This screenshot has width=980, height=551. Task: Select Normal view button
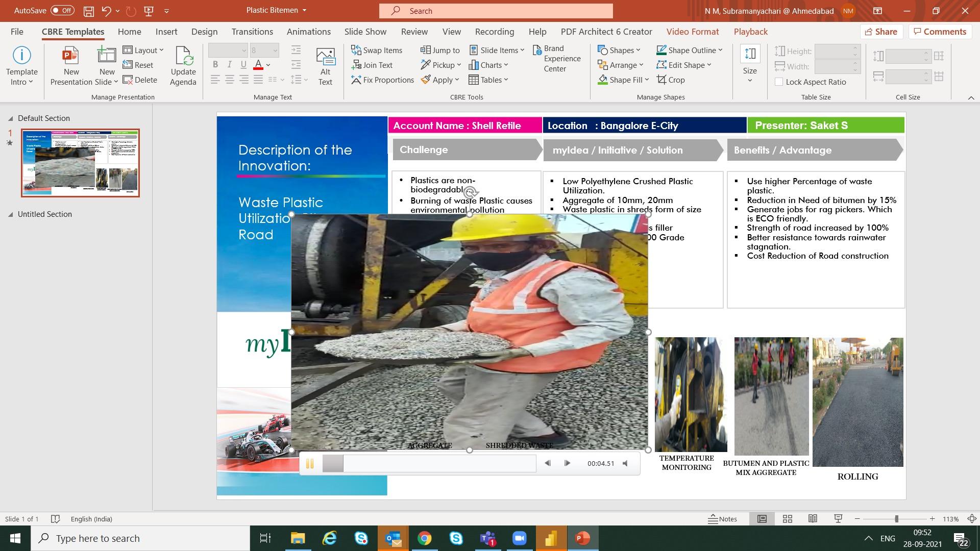pos(762,519)
